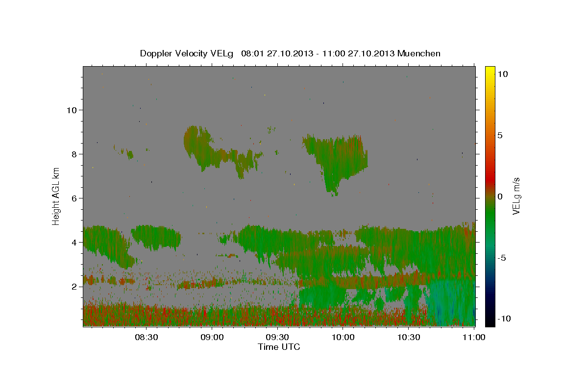
Task: Click the colorbar value -10
Action: click(x=504, y=318)
